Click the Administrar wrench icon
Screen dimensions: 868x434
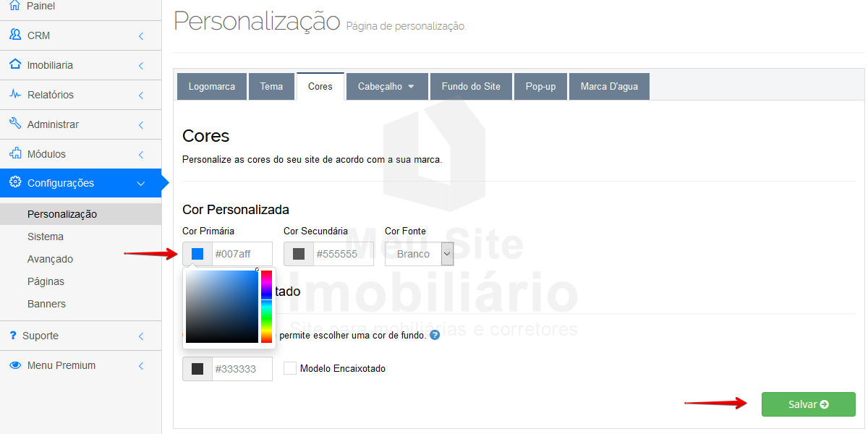click(15, 124)
